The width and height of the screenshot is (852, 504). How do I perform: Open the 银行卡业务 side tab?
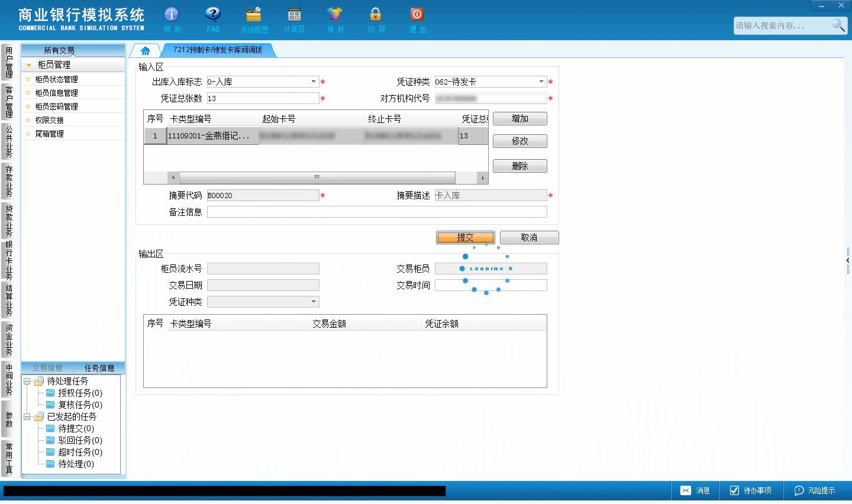(8, 260)
